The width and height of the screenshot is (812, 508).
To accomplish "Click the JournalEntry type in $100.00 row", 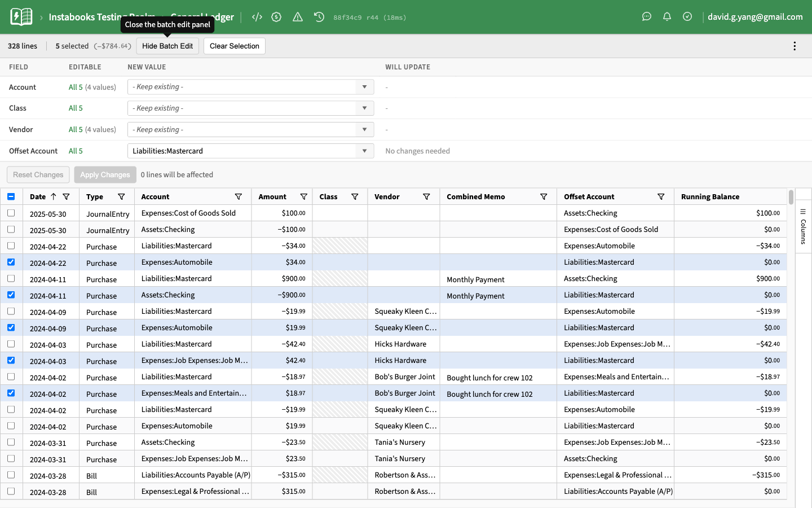I will point(108,214).
